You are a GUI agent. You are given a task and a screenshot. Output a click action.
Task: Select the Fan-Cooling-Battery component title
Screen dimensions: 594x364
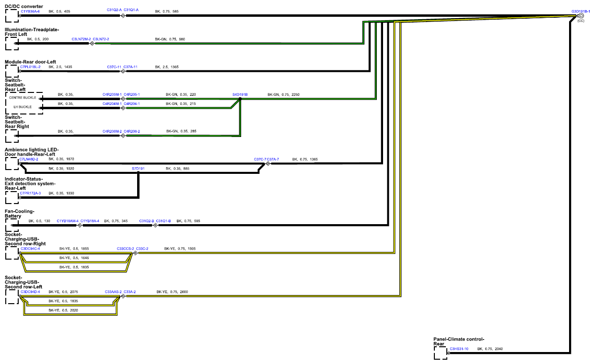coord(20,214)
